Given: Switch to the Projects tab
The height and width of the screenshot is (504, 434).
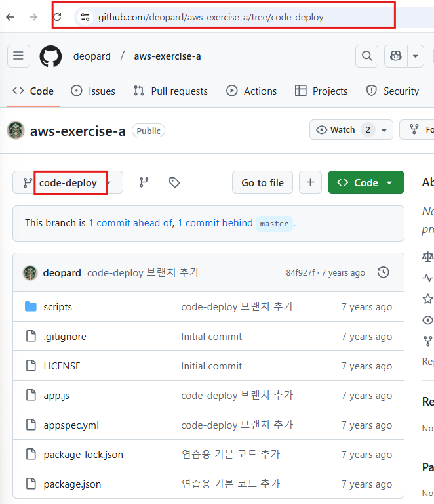Looking at the screenshot, I should (321, 91).
